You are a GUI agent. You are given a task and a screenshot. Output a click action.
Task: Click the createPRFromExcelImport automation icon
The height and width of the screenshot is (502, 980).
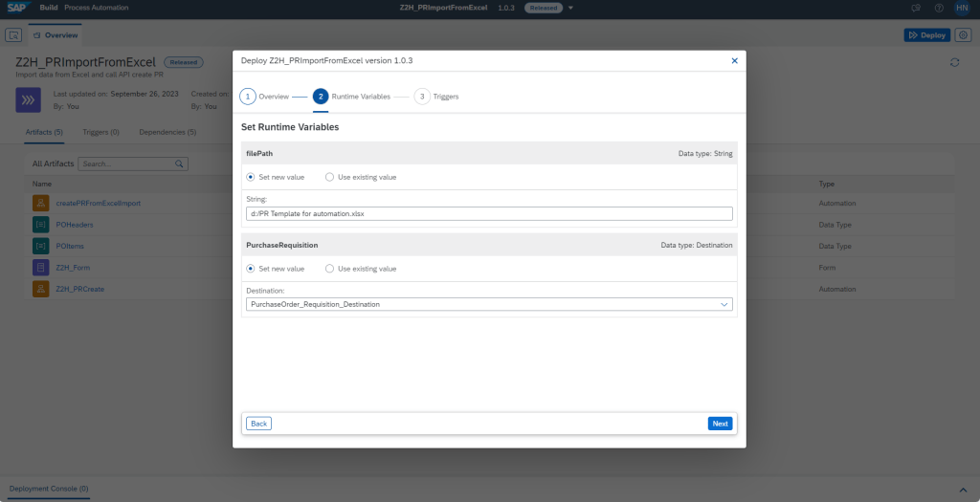pyautogui.click(x=40, y=203)
